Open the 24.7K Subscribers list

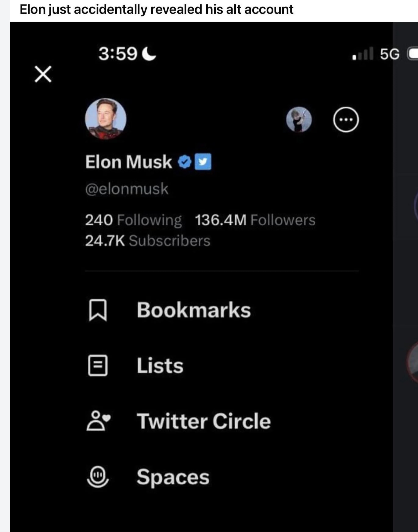pyautogui.click(x=148, y=241)
